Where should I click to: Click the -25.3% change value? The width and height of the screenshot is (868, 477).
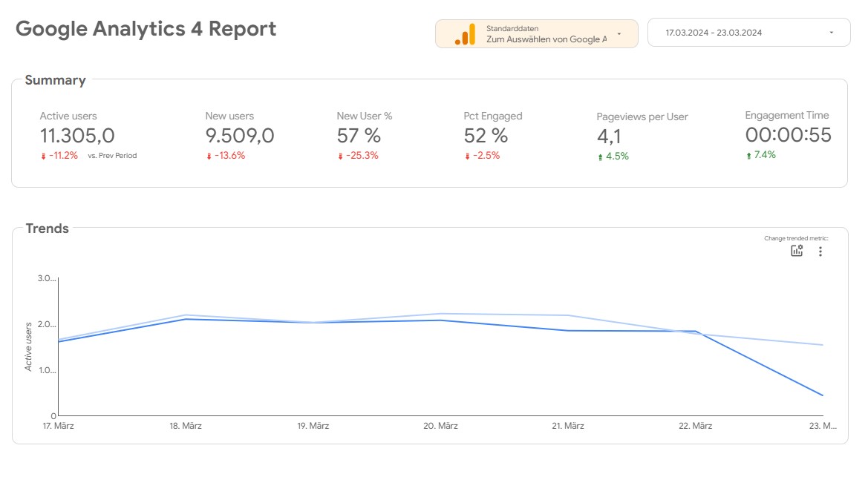tap(362, 156)
